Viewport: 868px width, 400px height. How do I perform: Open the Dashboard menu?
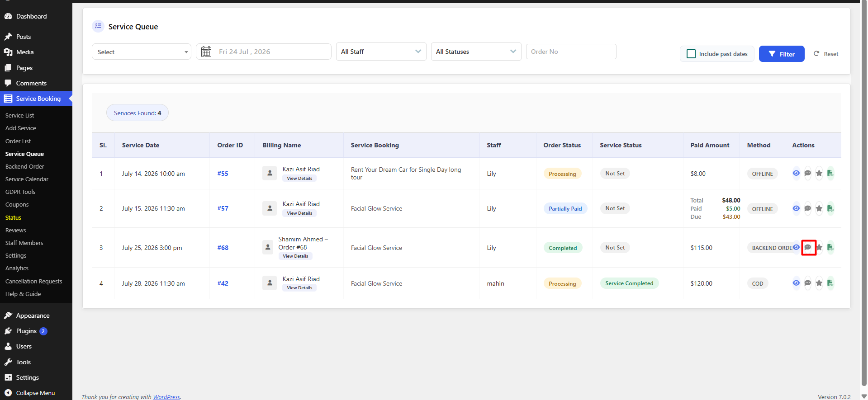click(36, 16)
